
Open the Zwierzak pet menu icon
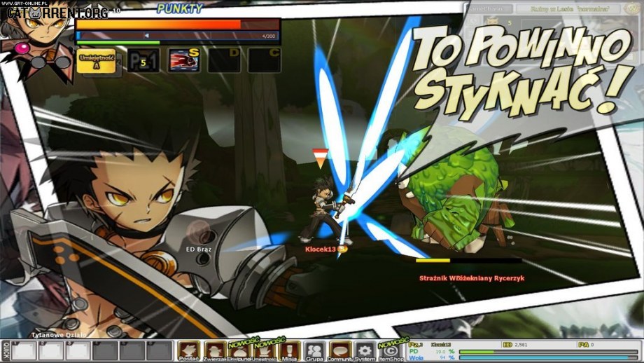tap(215, 350)
